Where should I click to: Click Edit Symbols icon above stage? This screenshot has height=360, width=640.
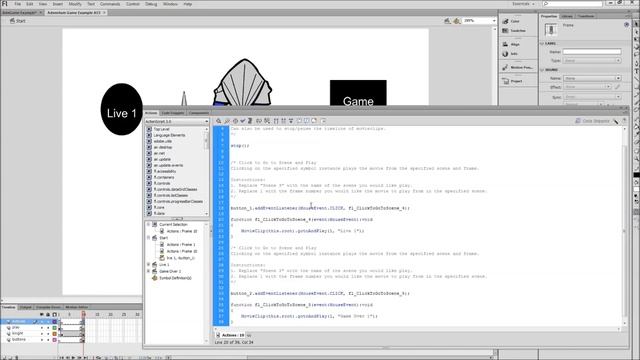point(458,21)
